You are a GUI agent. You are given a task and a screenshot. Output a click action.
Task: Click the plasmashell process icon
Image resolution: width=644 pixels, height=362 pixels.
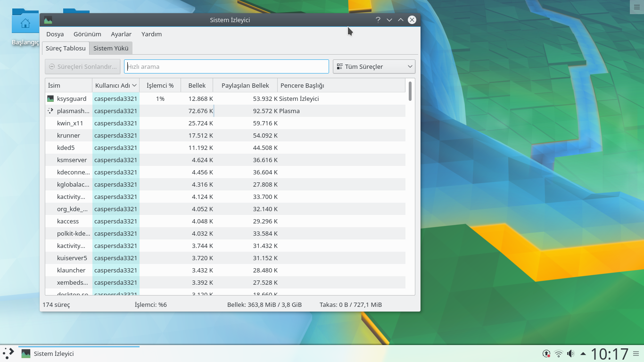[50, 111]
